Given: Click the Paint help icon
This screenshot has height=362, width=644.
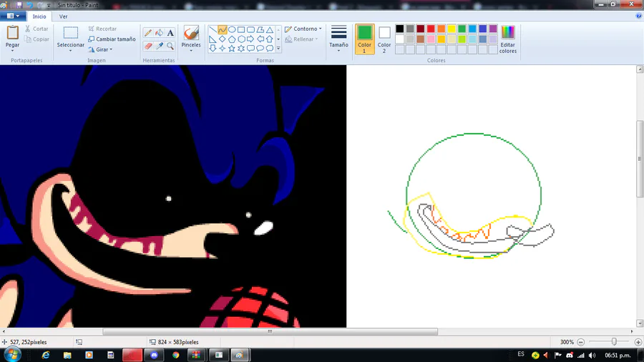Looking at the screenshot, I should 638,16.
